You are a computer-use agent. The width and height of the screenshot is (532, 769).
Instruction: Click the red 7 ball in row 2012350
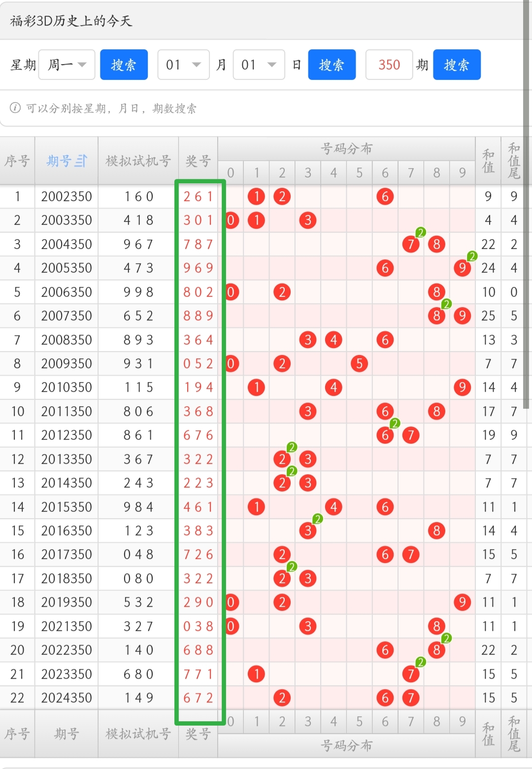pyautogui.click(x=411, y=435)
